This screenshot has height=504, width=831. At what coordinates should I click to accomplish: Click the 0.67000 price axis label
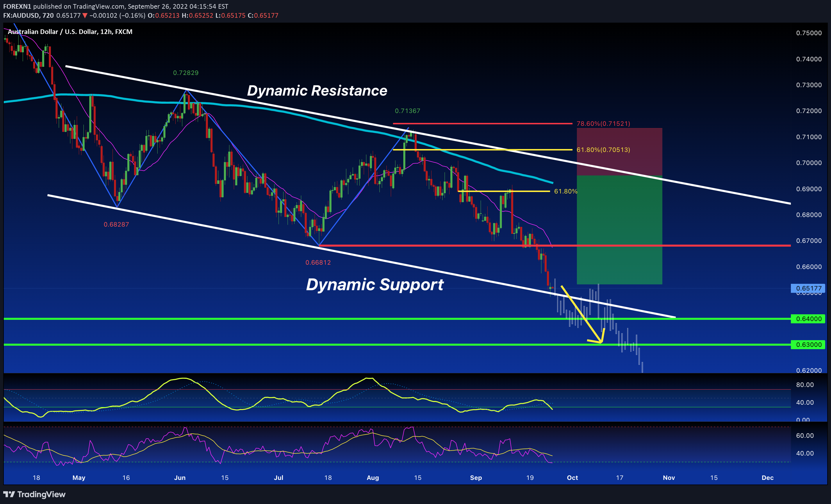(x=809, y=241)
